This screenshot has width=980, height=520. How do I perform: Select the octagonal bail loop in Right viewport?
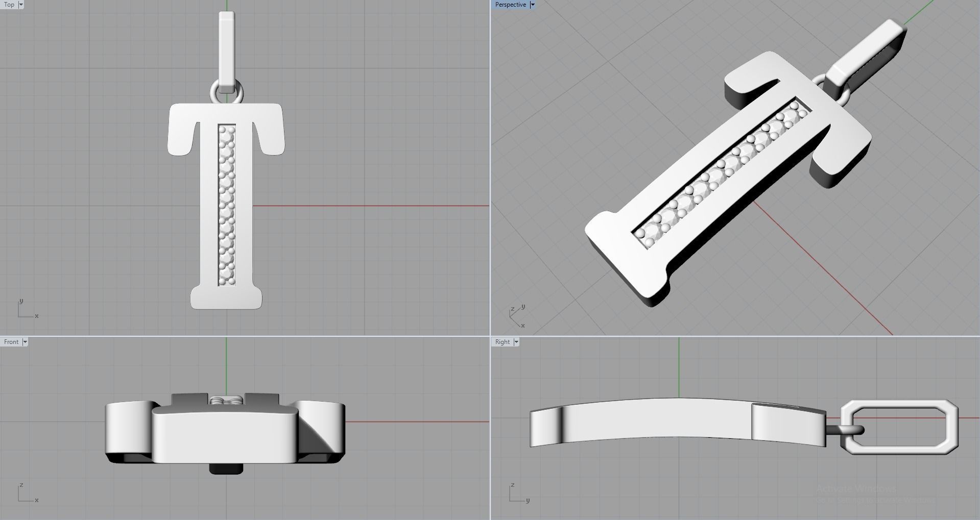(x=899, y=427)
